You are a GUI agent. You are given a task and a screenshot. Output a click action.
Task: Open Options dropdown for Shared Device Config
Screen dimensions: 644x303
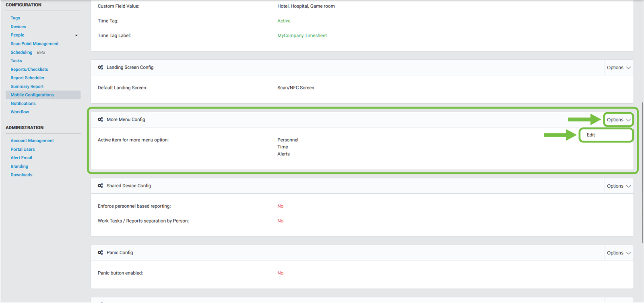click(x=618, y=186)
